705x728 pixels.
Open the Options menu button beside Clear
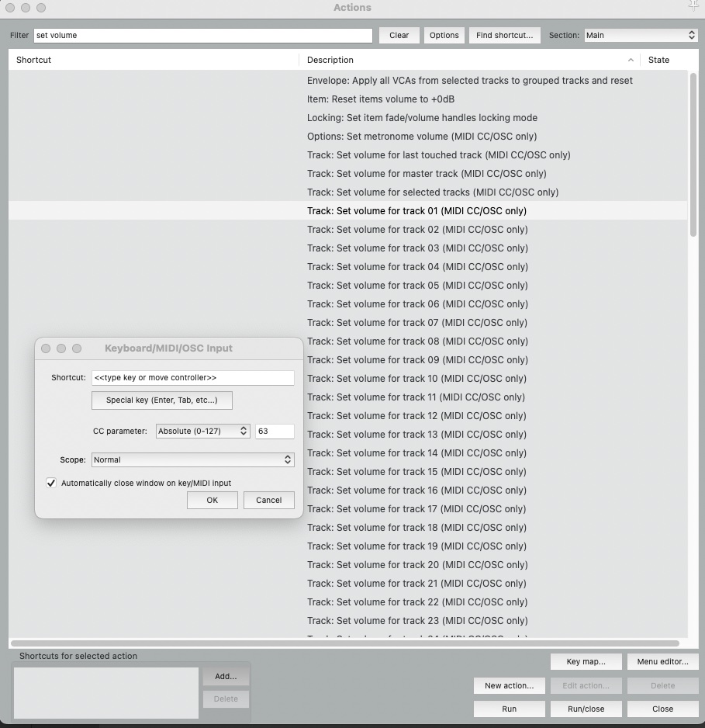(444, 35)
